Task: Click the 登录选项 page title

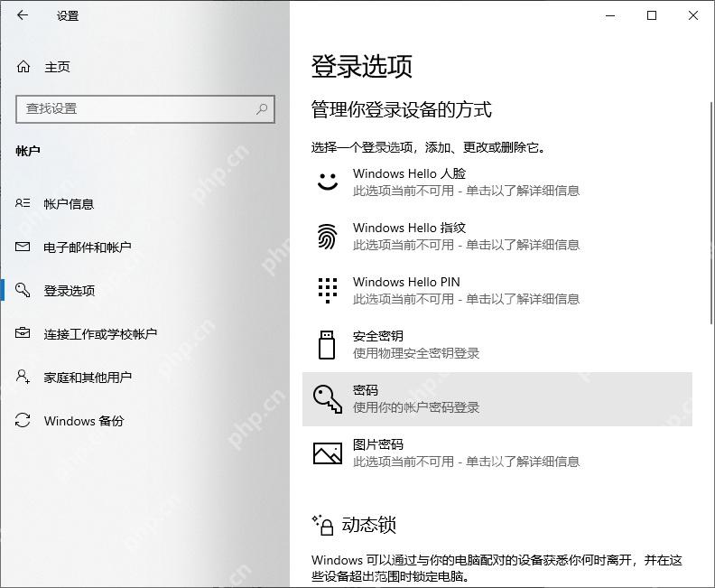Action: click(362, 66)
